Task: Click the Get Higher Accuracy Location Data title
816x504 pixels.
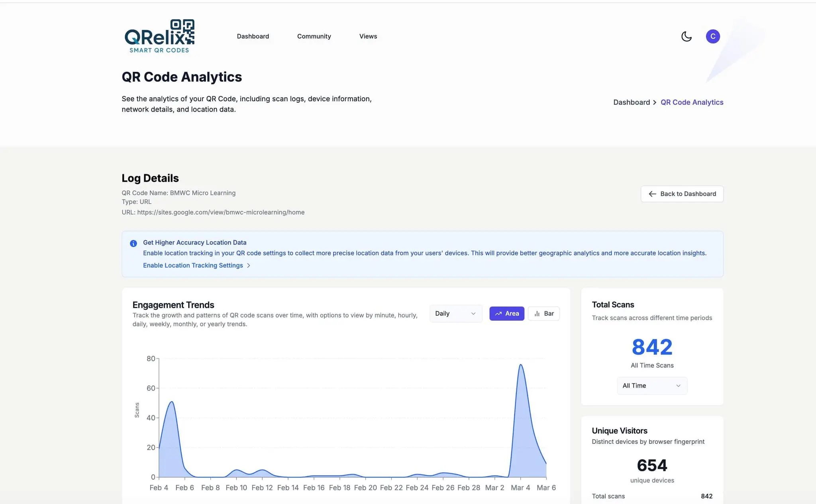Action: click(x=194, y=242)
